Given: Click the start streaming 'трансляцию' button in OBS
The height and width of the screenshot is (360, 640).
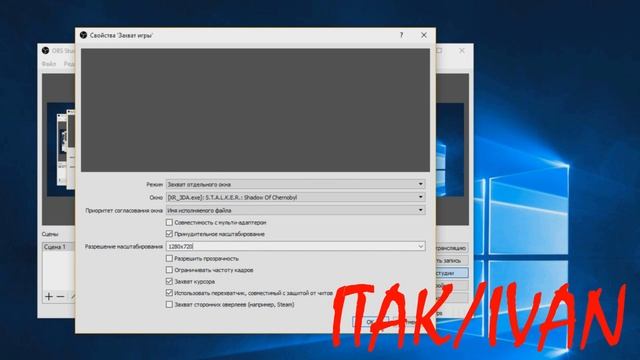Looking at the screenshot, I should 452,248.
